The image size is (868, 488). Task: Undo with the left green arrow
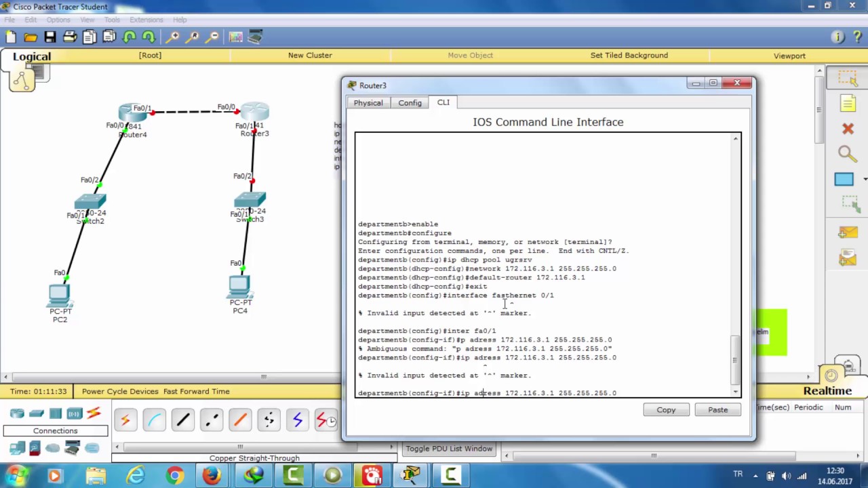(x=130, y=37)
